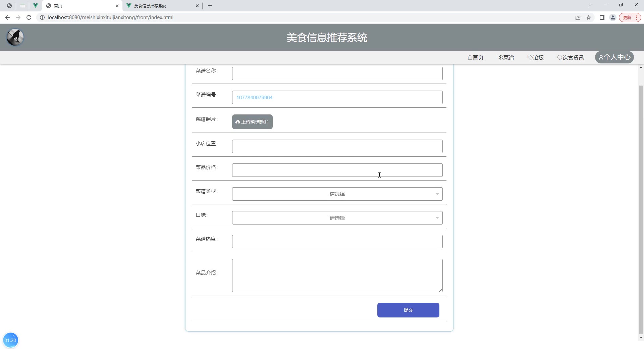Open the browser profile account icon

coord(613,17)
